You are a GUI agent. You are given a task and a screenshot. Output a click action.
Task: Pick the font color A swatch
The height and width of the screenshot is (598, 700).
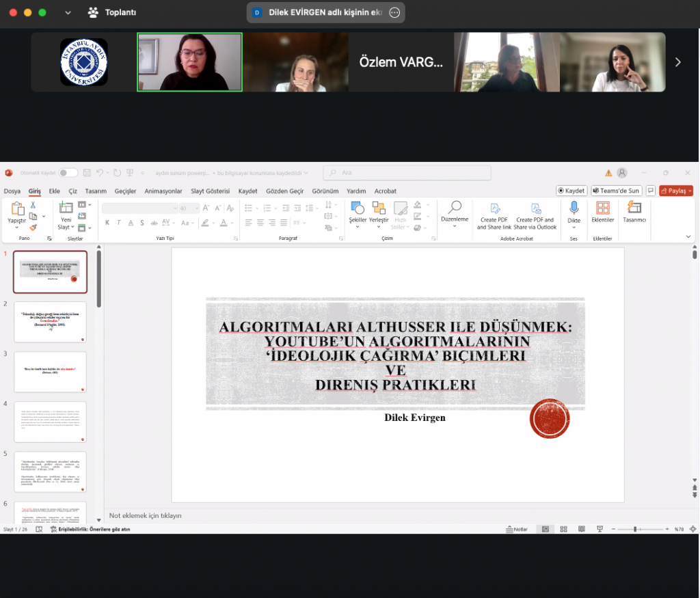click(x=224, y=223)
